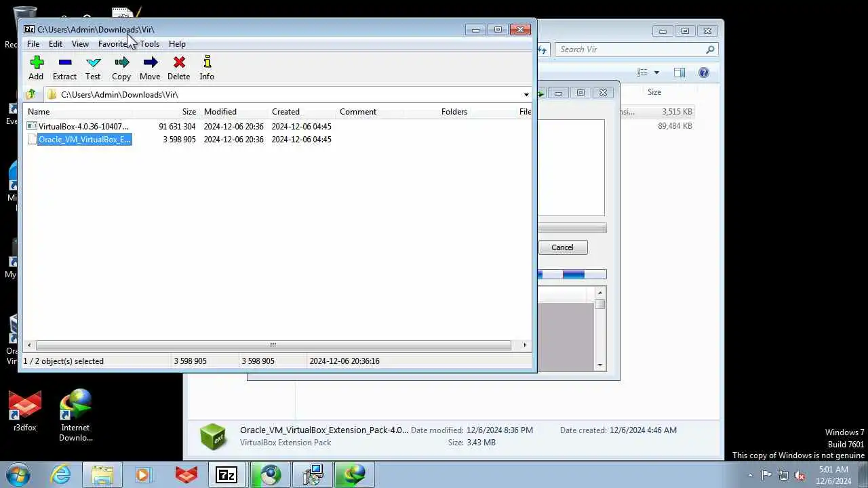Sort by Folders column header
The image size is (868, 488).
454,112
